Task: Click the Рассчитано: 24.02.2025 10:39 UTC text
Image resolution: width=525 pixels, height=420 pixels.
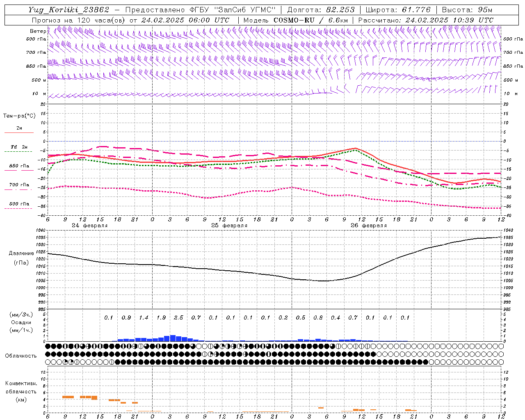Action: (x=426, y=20)
